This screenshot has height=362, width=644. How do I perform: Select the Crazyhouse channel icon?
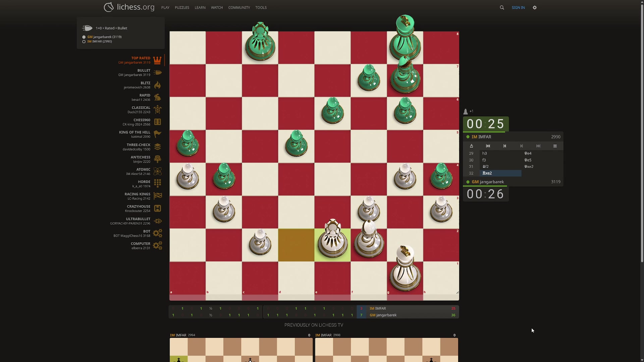157,208
